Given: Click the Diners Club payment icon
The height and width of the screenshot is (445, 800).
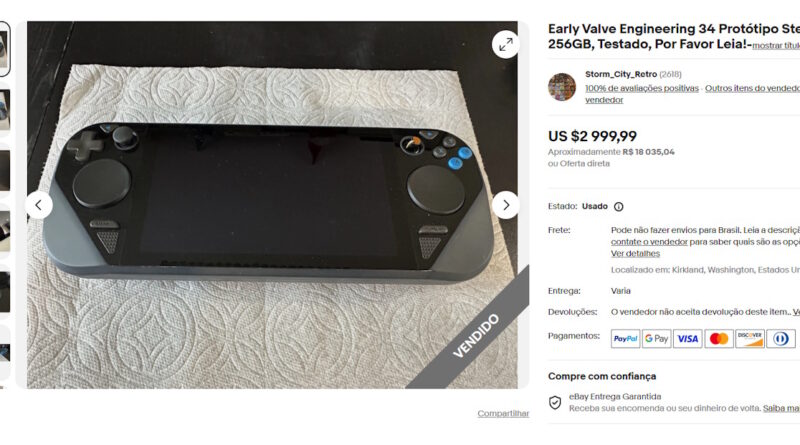Looking at the screenshot, I should click(x=781, y=338).
